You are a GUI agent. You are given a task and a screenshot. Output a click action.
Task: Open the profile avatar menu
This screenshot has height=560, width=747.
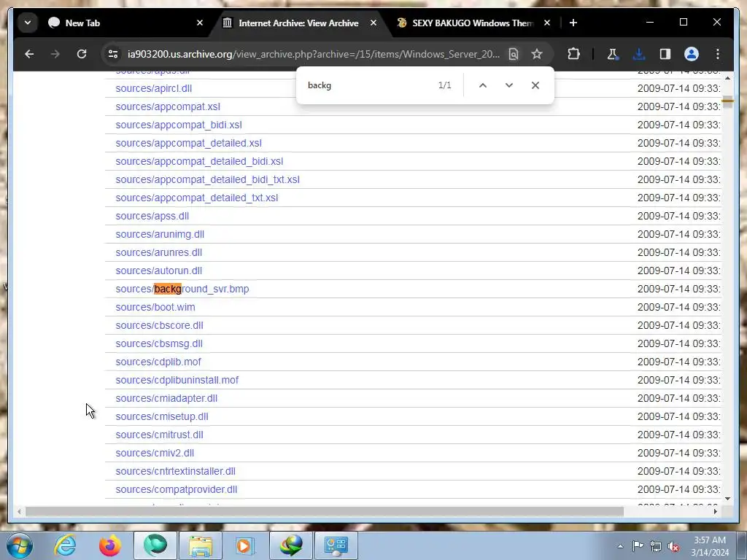point(692,54)
